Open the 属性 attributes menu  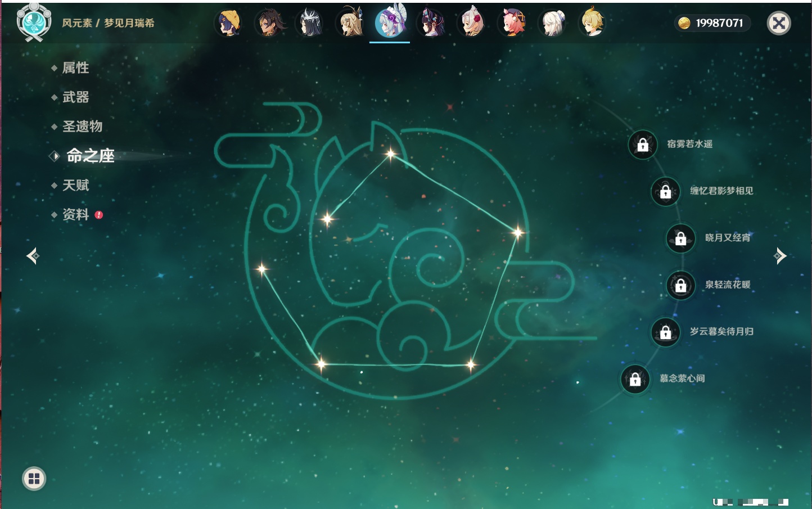tap(75, 68)
